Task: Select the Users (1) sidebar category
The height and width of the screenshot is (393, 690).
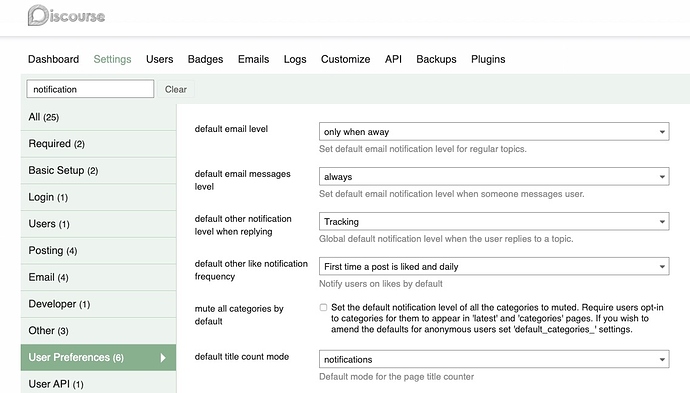Action: pos(98,224)
